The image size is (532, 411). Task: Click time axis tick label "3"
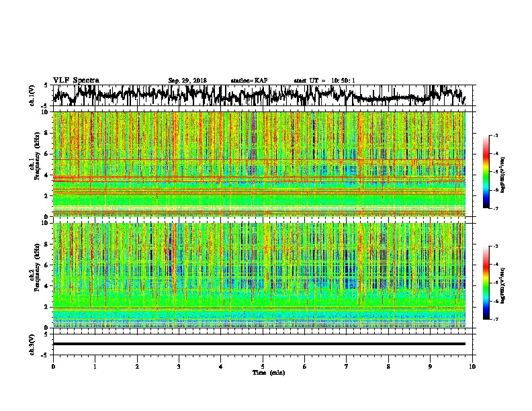point(179,367)
